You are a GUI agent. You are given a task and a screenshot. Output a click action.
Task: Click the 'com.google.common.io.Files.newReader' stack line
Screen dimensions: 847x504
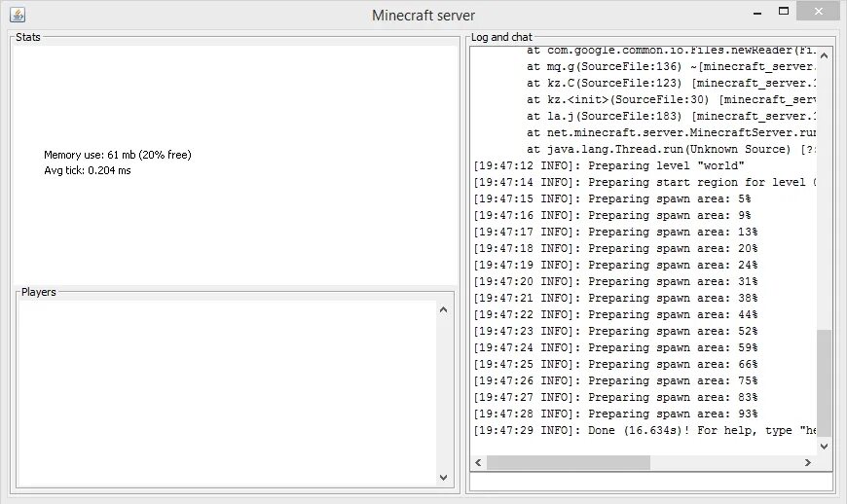672,51
